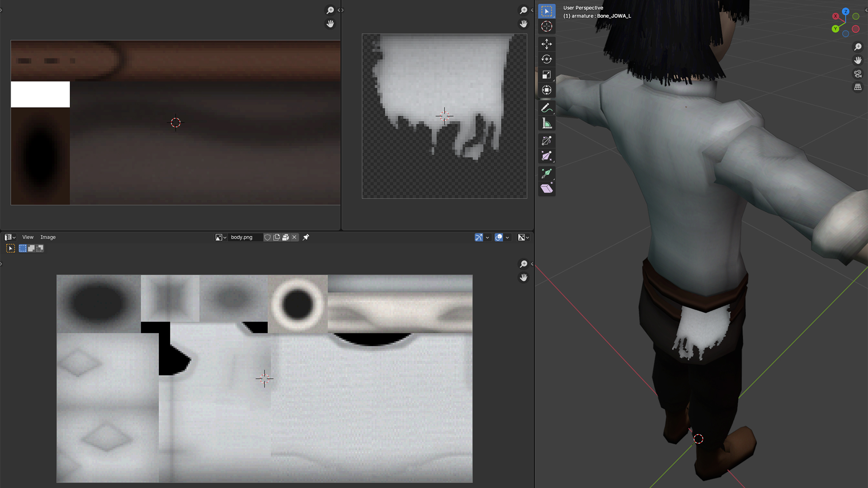Toggle camera view in 3D viewport

[858, 74]
